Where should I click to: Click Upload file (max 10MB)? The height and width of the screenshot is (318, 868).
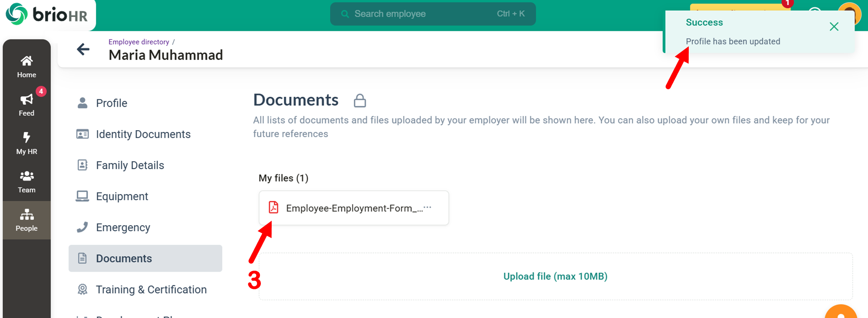click(555, 276)
